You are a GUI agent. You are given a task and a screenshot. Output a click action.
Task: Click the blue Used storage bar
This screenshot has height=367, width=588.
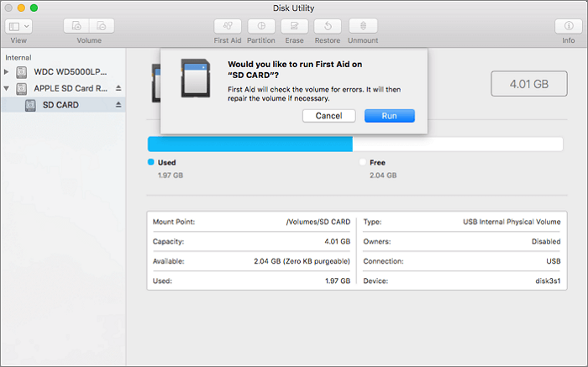[249, 144]
